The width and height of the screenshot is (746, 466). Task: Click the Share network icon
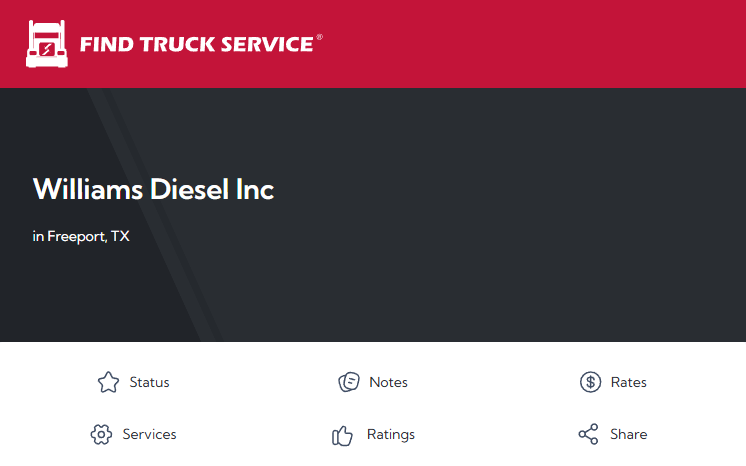click(x=589, y=435)
